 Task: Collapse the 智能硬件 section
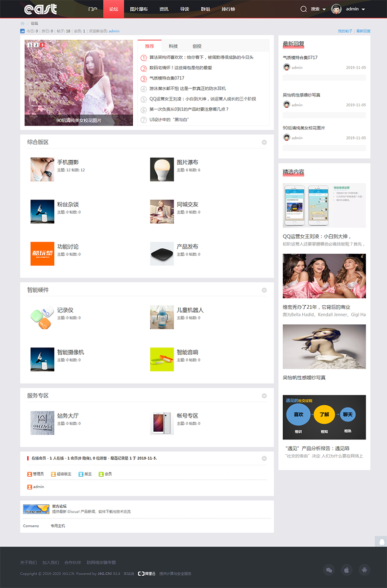265,290
